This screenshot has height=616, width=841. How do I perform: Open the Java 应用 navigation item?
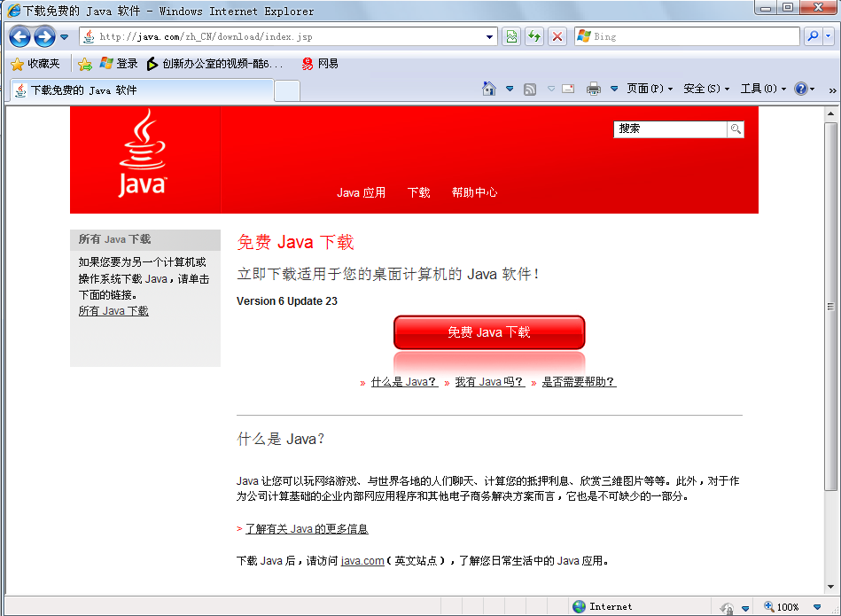pos(361,192)
